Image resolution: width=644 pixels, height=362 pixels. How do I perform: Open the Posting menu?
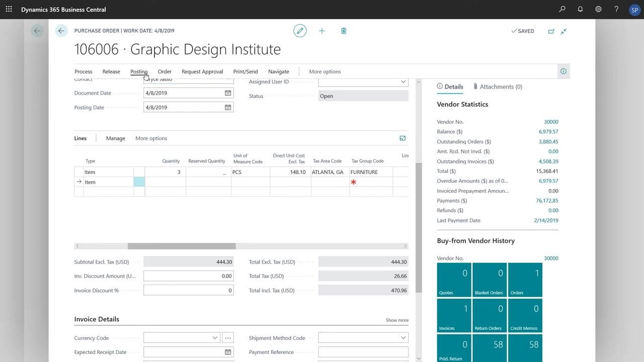(x=139, y=71)
